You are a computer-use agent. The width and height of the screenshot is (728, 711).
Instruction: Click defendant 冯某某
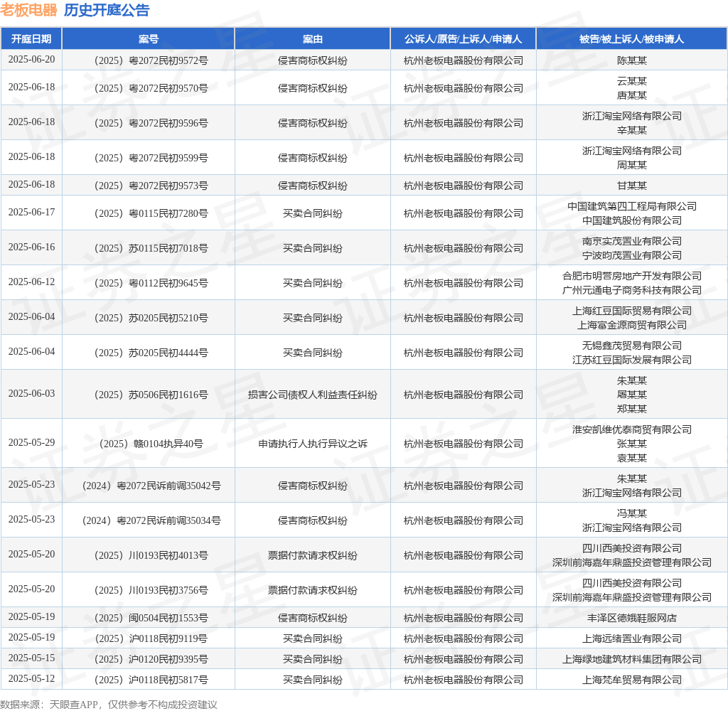click(x=632, y=513)
